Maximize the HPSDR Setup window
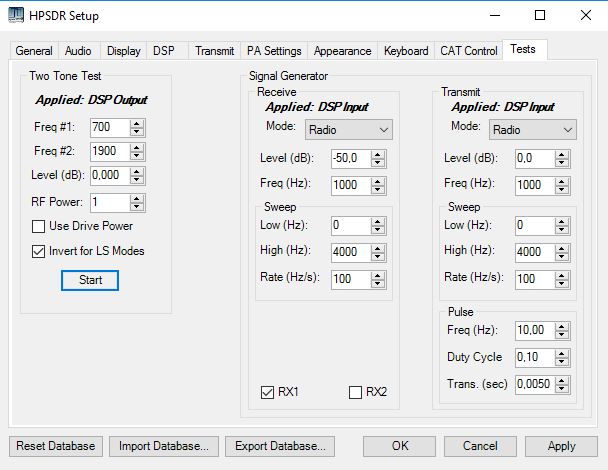Viewport: 608px width, 470px height. click(540, 15)
